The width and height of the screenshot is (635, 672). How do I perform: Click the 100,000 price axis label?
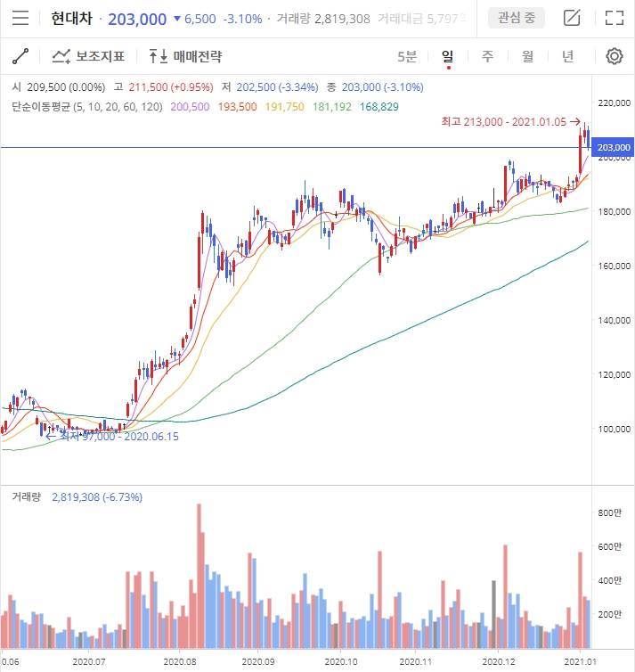tap(614, 429)
